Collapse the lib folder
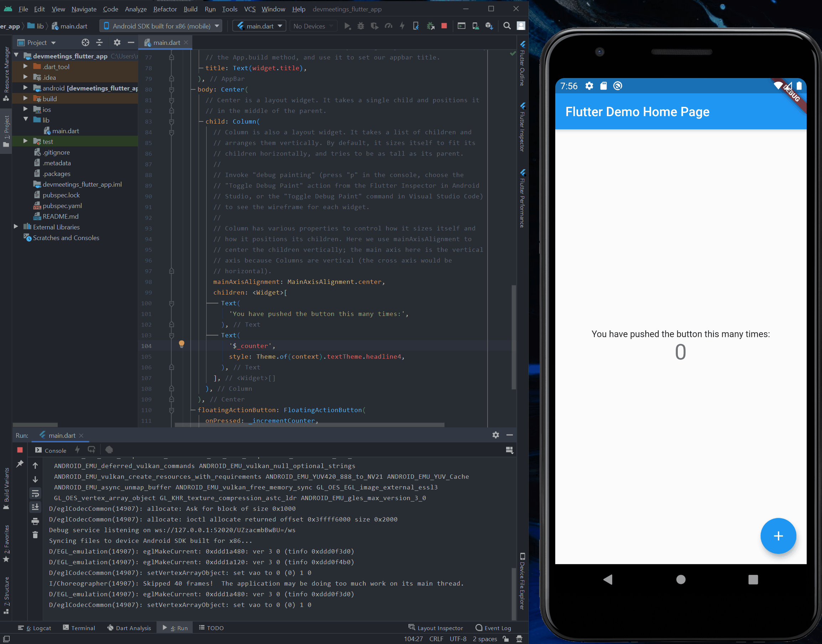The height and width of the screenshot is (644, 822). (25, 120)
